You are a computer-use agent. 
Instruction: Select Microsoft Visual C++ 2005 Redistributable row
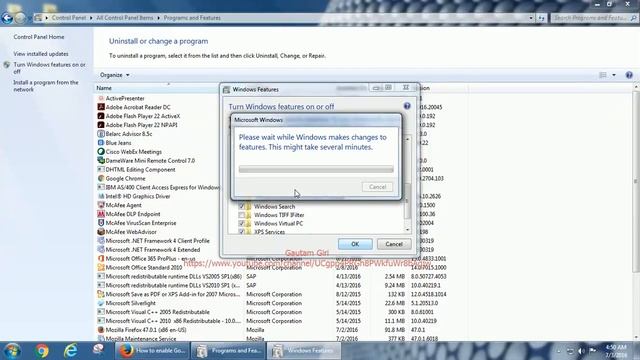pos(272,312)
